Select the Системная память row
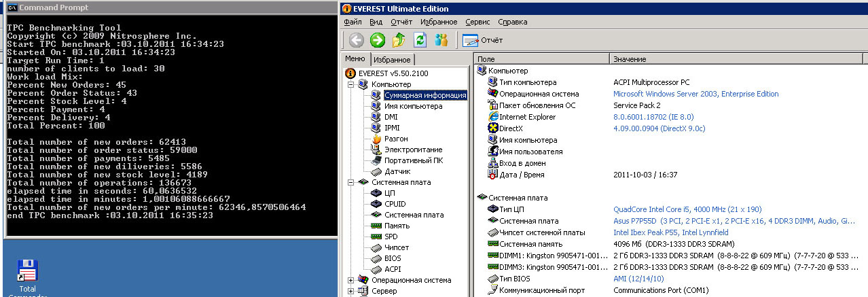 point(671,244)
